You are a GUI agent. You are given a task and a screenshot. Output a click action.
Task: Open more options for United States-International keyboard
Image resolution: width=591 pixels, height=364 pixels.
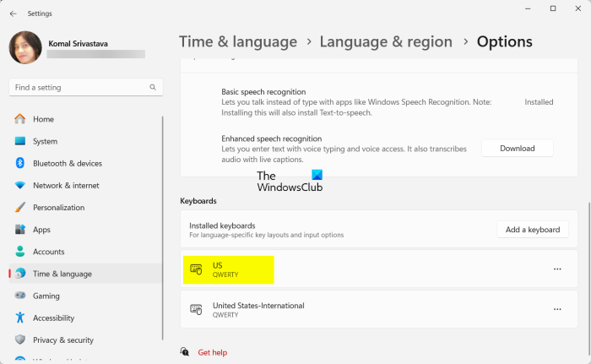(x=557, y=310)
